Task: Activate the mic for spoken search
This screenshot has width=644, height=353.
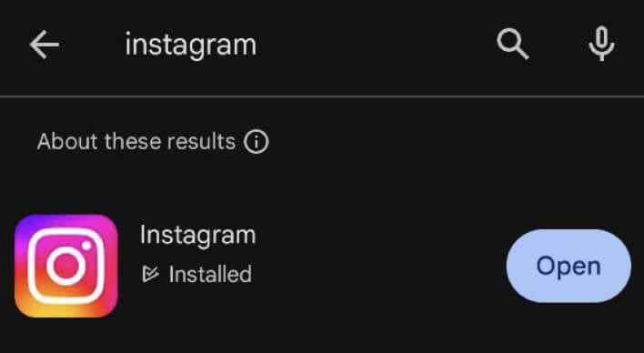Action: click(x=601, y=44)
